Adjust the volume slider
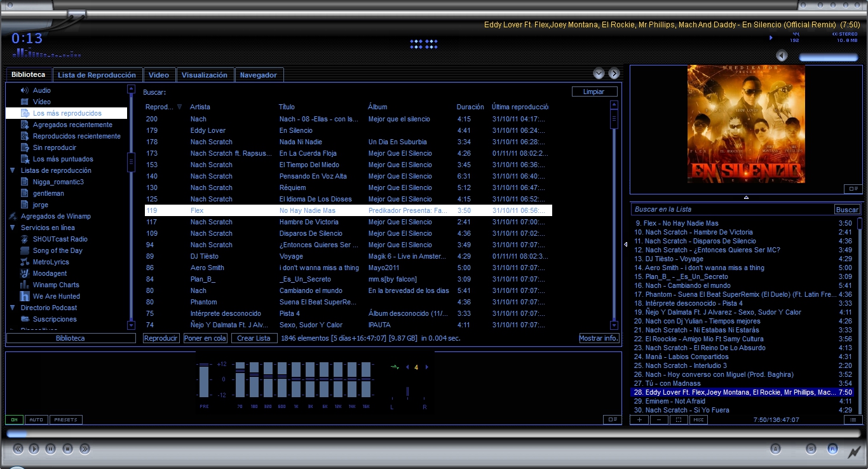 click(x=828, y=57)
